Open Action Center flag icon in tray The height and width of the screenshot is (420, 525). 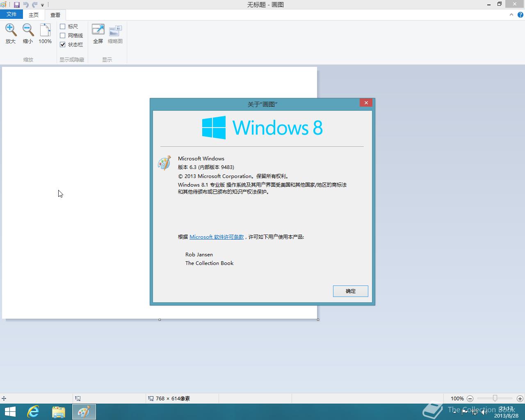point(464,412)
